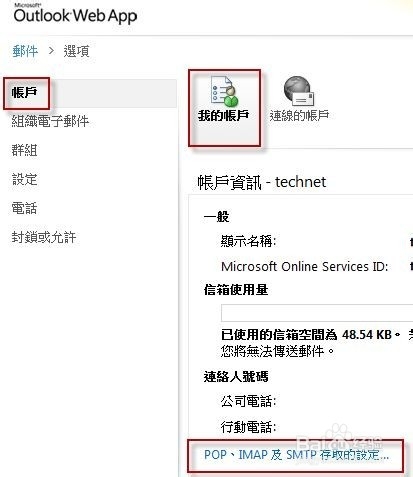Click the Outlook Web App logo
The image size is (413, 477).
[x=75, y=13]
